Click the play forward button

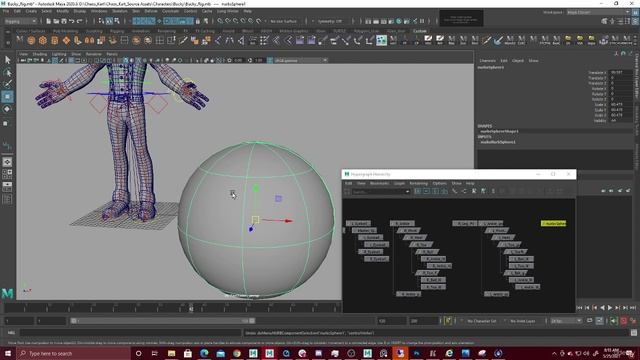609,307
